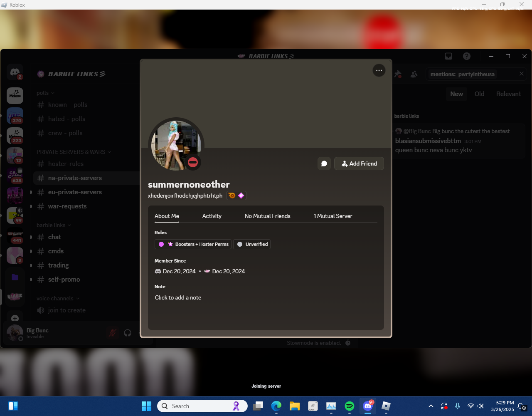This screenshot has height=416, width=532.
Task: Click the Windows taskbar Search box
Action: pos(202,406)
